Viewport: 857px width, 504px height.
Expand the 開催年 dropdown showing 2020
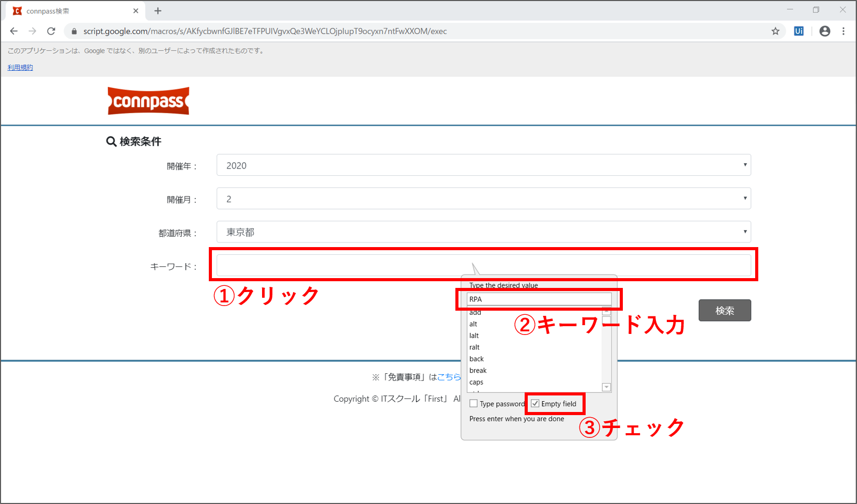pos(483,165)
